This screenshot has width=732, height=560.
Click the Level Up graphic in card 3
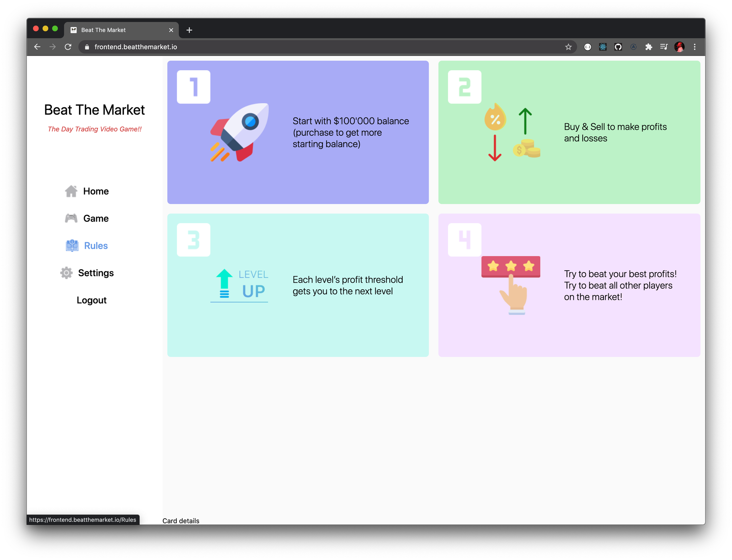coord(240,286)
